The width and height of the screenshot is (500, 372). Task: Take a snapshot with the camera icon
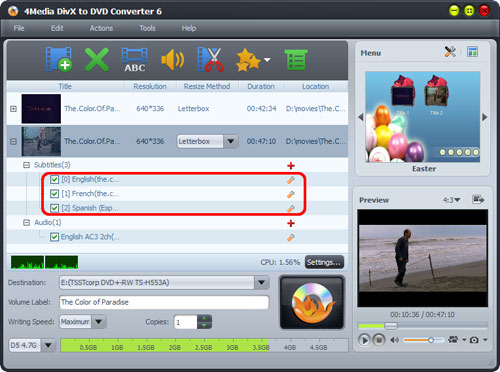[474, 340]
